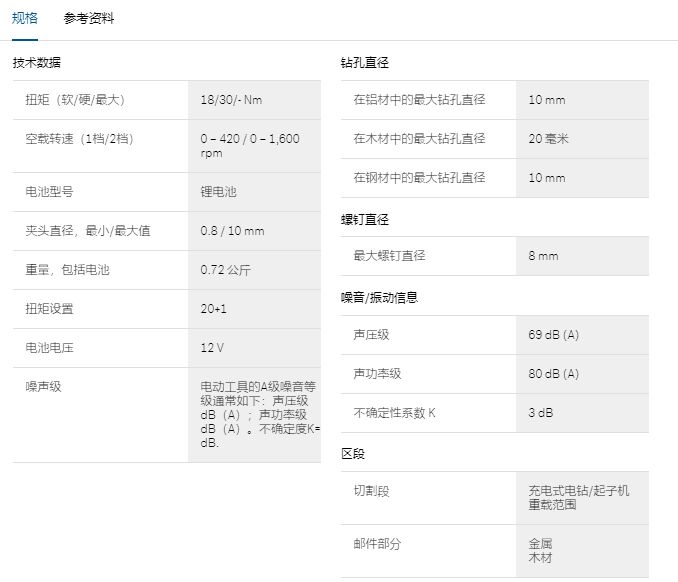Screen dimensions: 678x582
Task: Select the 扭矩设置 row label
Action: click(x=49, y=309)
